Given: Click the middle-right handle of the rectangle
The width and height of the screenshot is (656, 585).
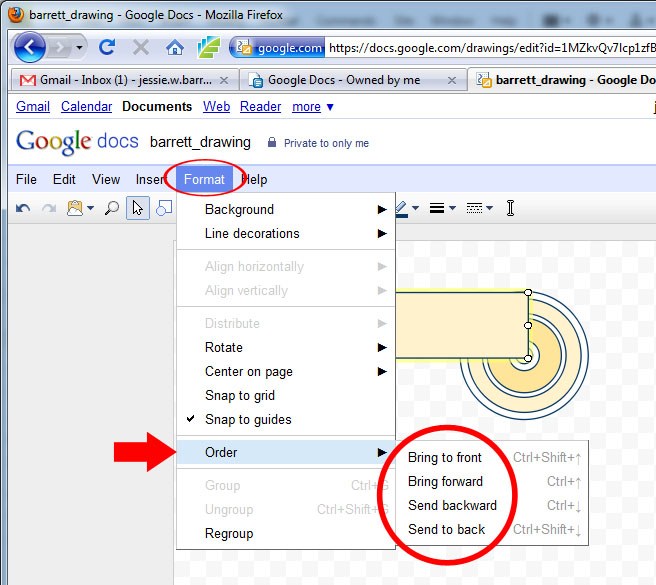Looking at the screenshot, I should pos(528,325).
